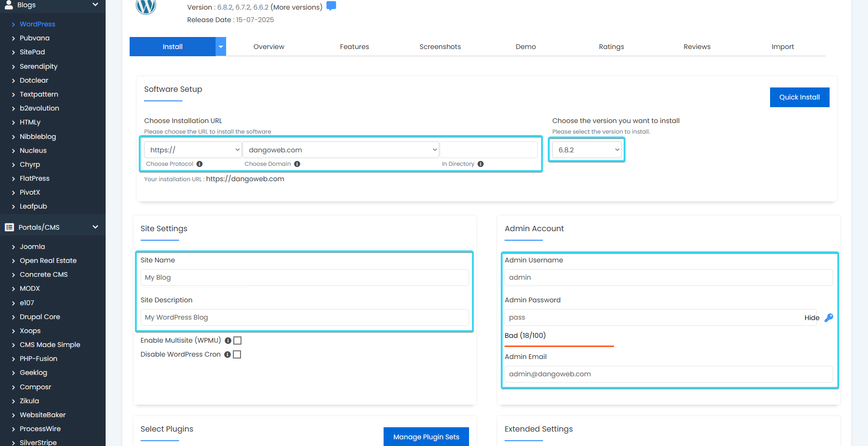
Task: Open the 6.8.2 version dropdown
Action: click(x=587, y=150)
